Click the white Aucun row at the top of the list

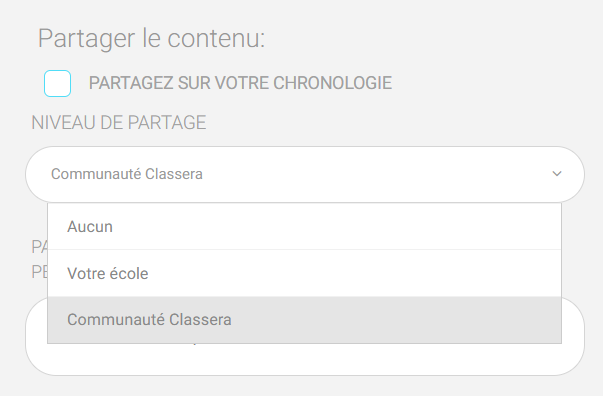[x=304, y=226]
